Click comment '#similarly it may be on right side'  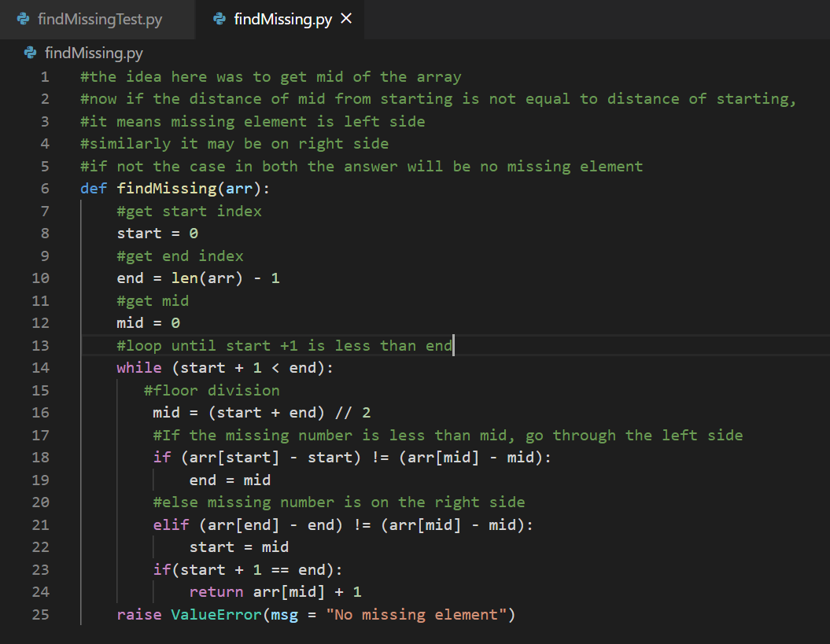(x=234, y=144)
